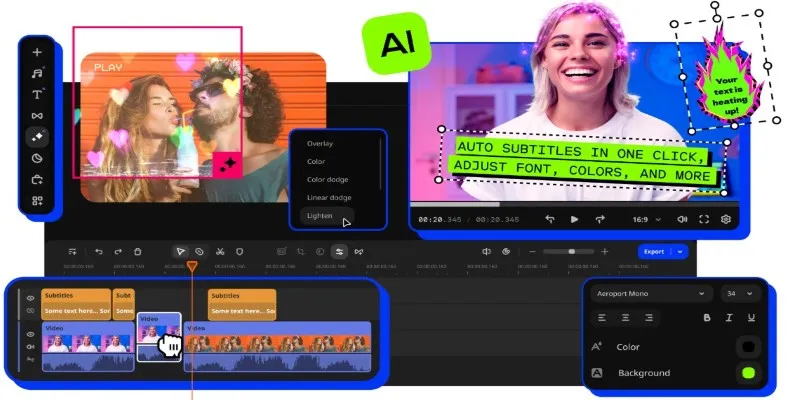The height and width of the screenshot is (400, 800).
Task: Click the Export button
Action: 655,252
